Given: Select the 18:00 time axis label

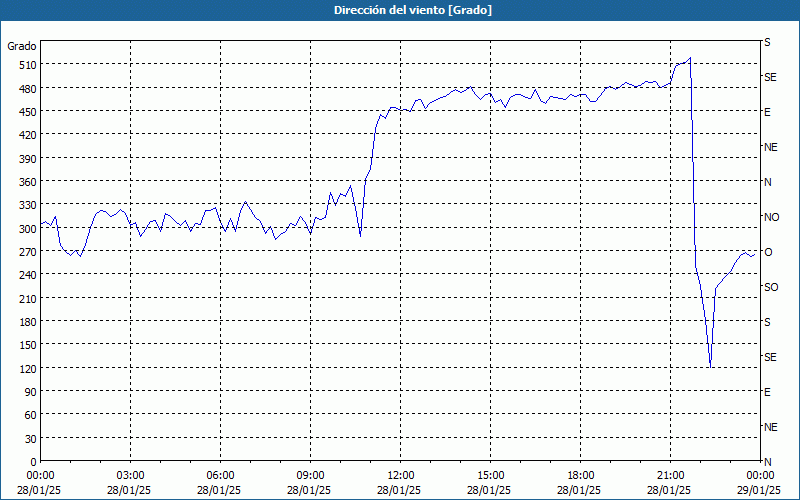Looking at the screenshot, I should (581, 476).
